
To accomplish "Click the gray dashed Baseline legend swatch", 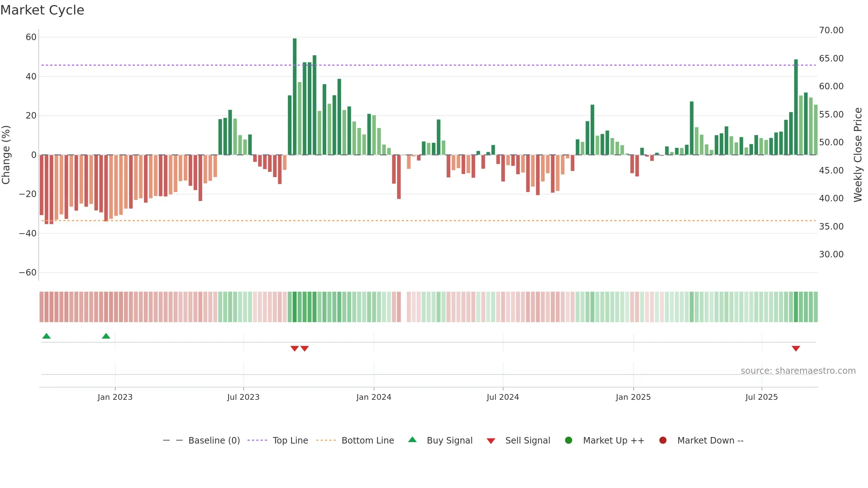I will tap(173, 440).
